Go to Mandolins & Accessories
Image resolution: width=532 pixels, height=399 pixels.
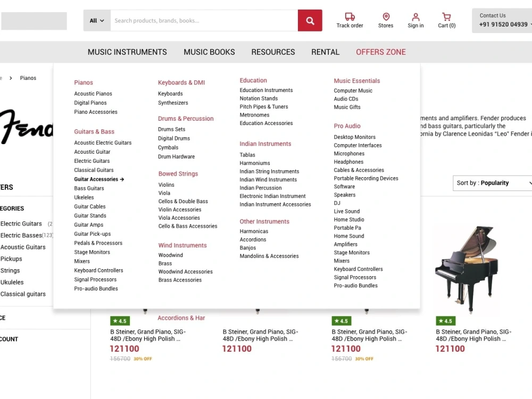click(269, 256)
